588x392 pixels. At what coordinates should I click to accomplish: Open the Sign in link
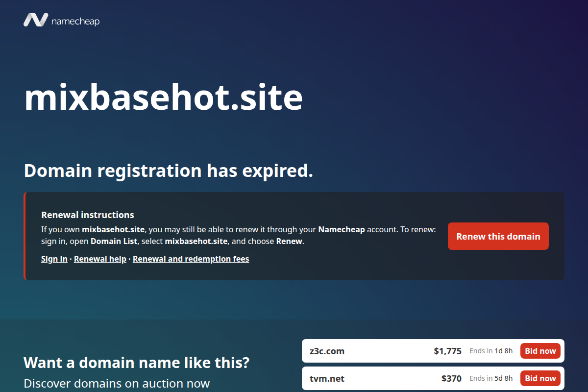tap(54, 259)
